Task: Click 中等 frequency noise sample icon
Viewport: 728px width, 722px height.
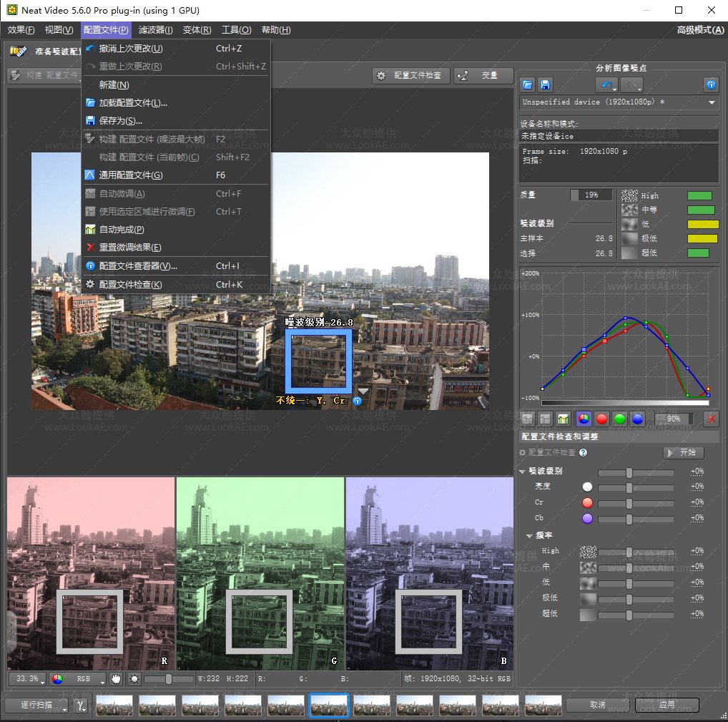Action: (629, 210)
